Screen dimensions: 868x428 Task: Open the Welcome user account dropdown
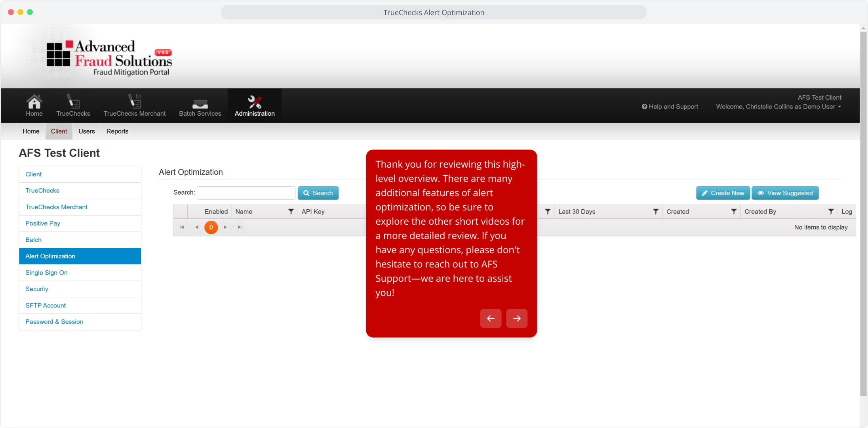coord(779,107)
